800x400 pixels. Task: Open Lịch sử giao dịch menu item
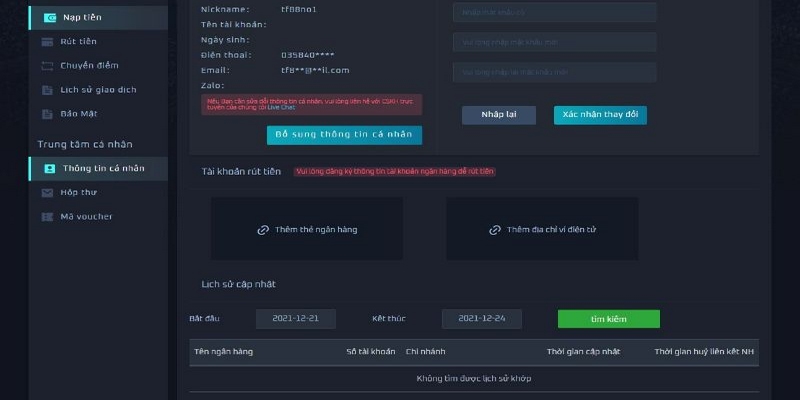click(x=98, y=90)
